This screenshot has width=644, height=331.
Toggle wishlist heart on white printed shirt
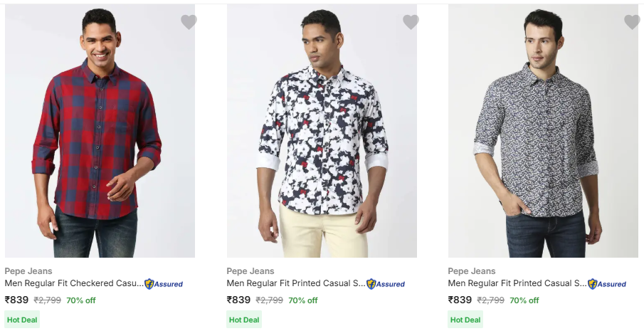(411, 22)
